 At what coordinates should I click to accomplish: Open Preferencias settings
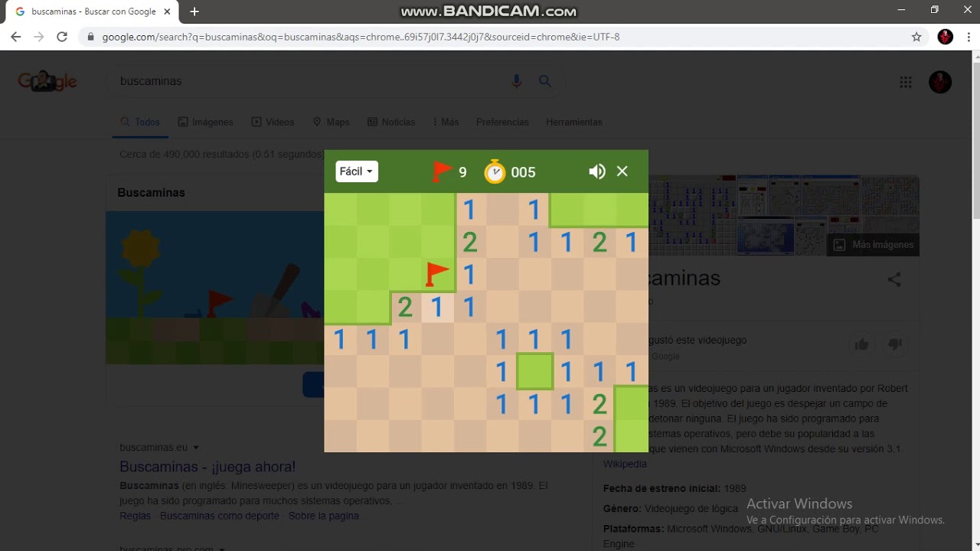pyautogui.click(x=502, y=122)
